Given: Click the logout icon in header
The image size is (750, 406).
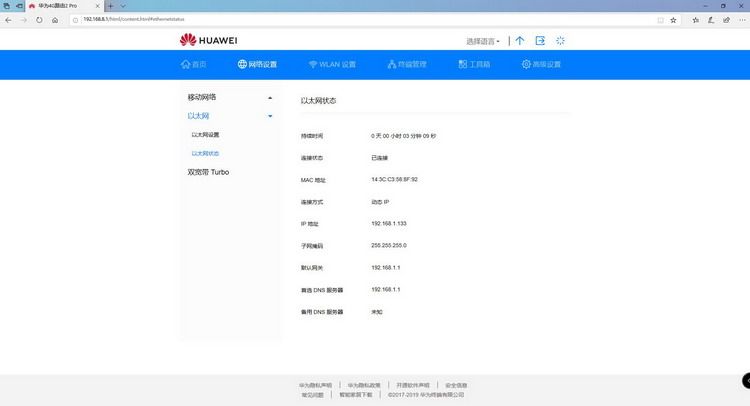Looking at the screenshot, I should pyautogui.click(x=540, y=41).
